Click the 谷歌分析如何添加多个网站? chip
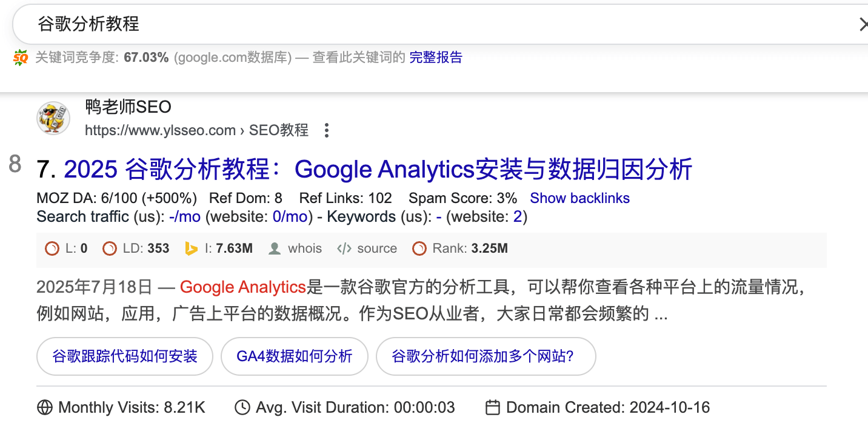Image resolution: width=868 pixels, height=440 pixels. 486,356
